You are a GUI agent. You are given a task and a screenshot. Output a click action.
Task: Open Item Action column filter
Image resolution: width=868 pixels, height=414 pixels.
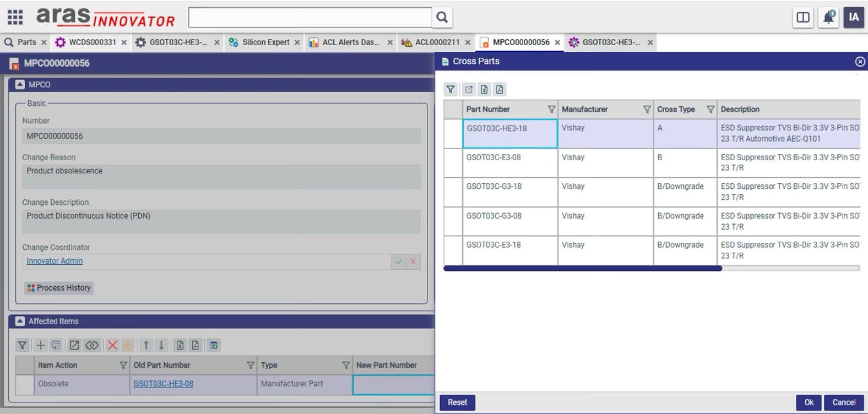tap(123, 365)
